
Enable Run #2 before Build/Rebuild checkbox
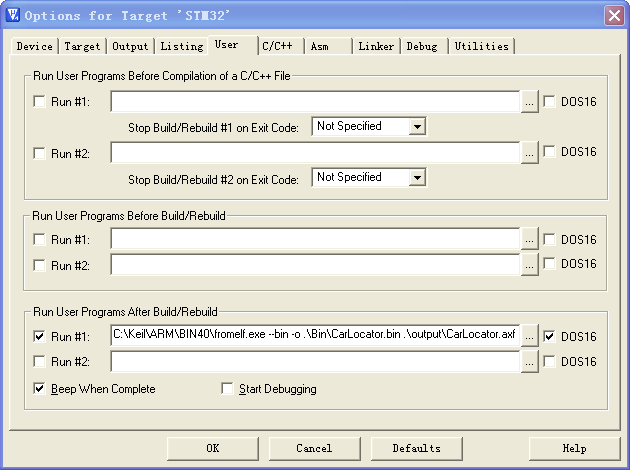(39, 265)
